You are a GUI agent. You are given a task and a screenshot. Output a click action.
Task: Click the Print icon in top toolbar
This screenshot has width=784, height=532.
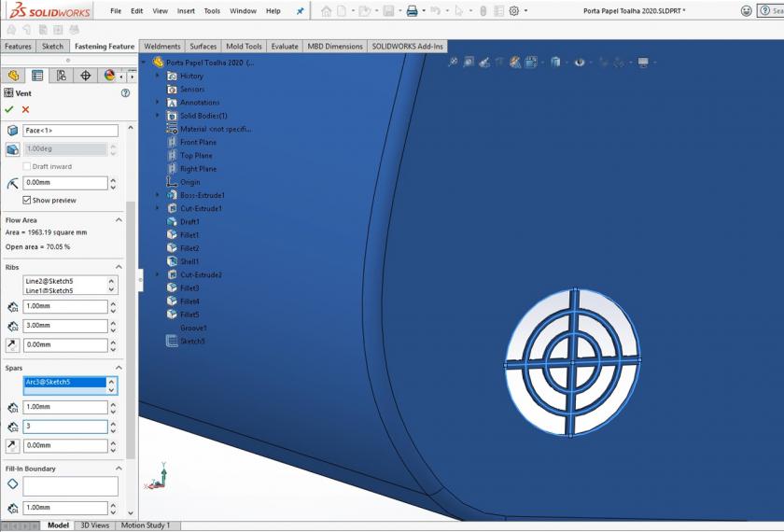tap(412, 11)
